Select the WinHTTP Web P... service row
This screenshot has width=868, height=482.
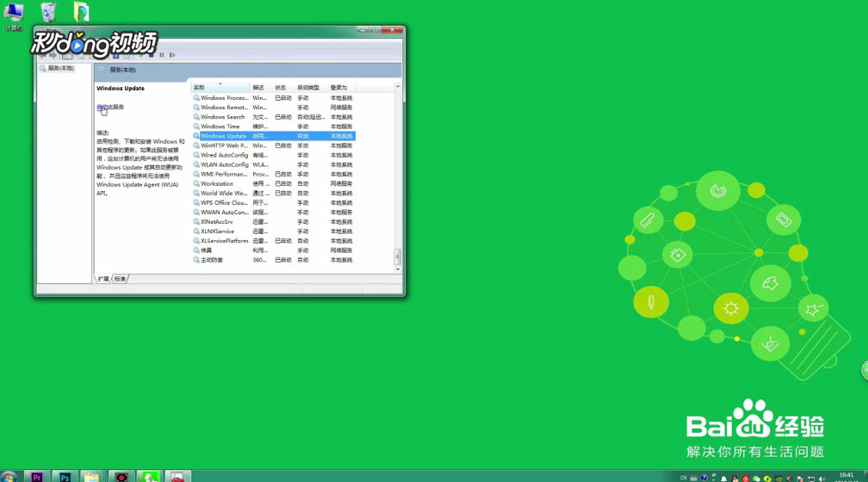click(x=274, y=145)
